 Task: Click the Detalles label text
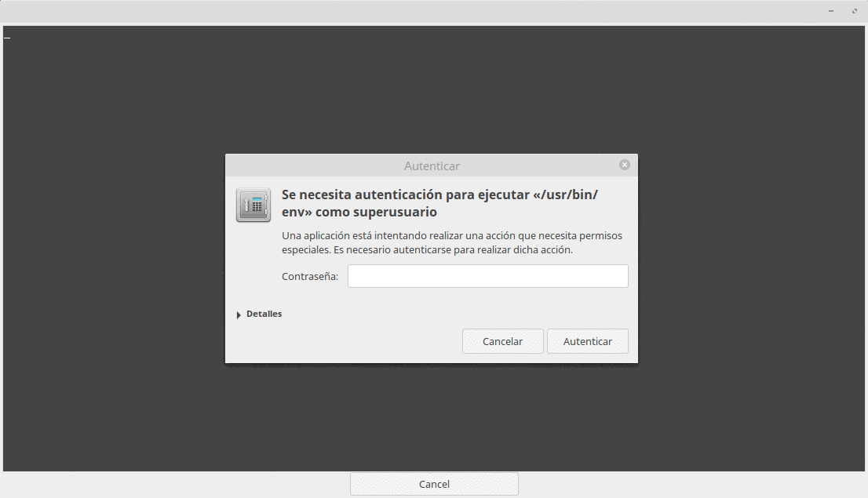coord(264,314)
